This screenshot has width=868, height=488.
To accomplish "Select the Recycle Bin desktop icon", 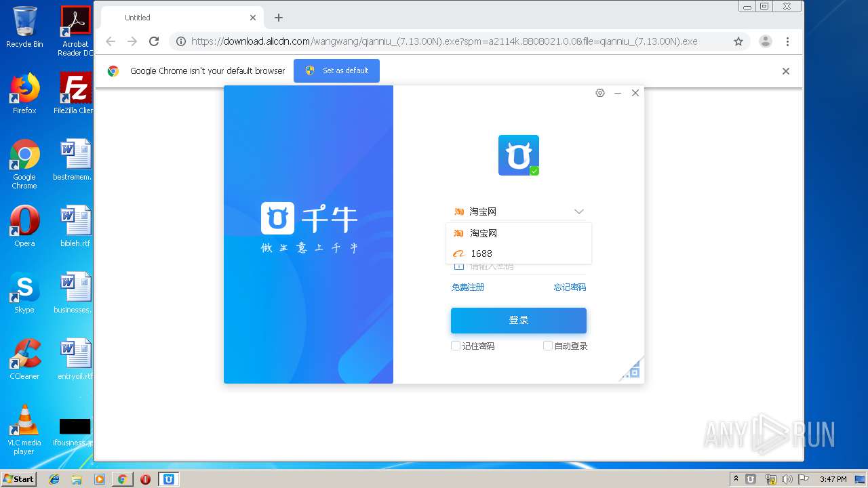I will click(x=24, y=27).
